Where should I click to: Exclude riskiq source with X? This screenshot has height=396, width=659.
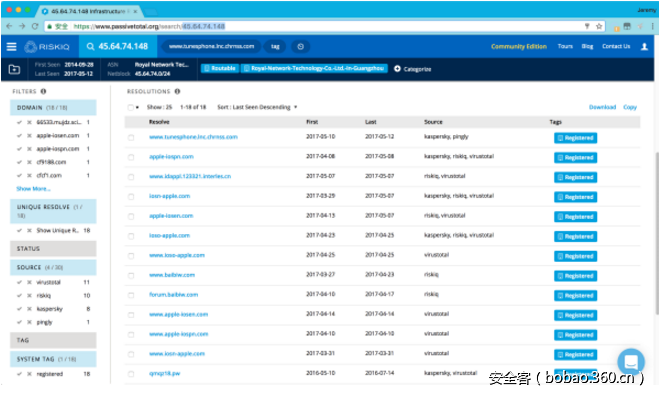point(29,296)
